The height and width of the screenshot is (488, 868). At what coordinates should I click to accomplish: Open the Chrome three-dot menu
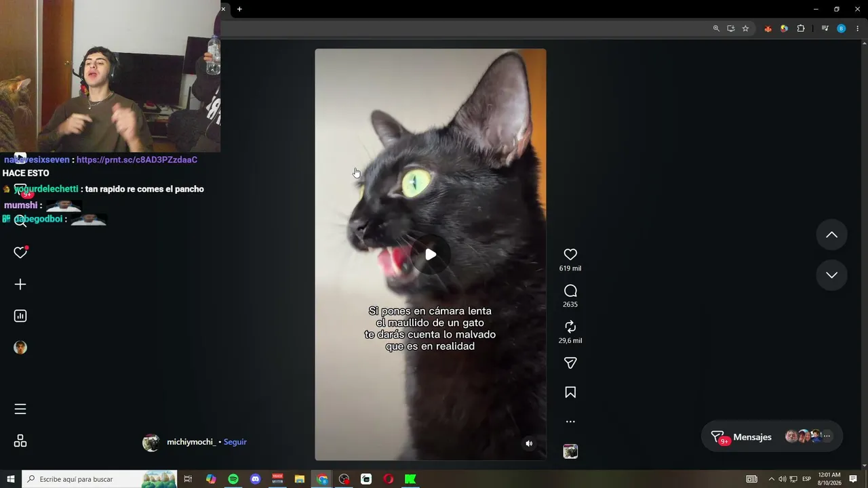pos(858,28)
